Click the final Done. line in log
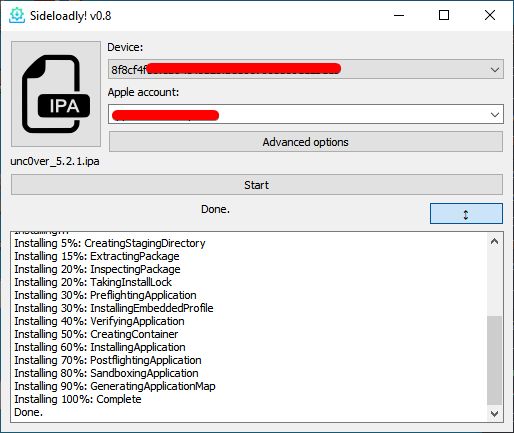Viewport: 514px width, 433px height. [29, 412]
